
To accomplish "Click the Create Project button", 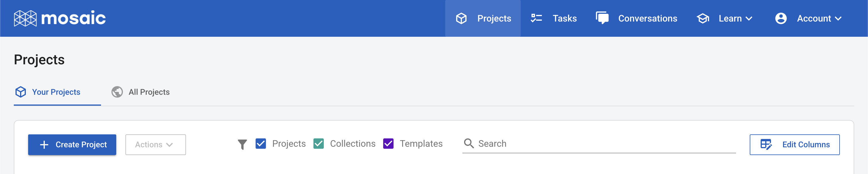I will 72,145.
